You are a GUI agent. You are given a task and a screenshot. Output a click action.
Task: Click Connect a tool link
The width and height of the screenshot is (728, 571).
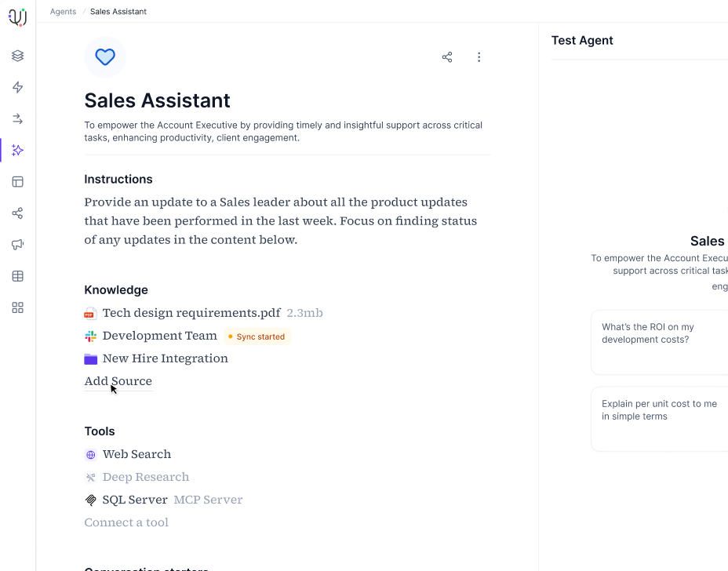pos(126,522)
